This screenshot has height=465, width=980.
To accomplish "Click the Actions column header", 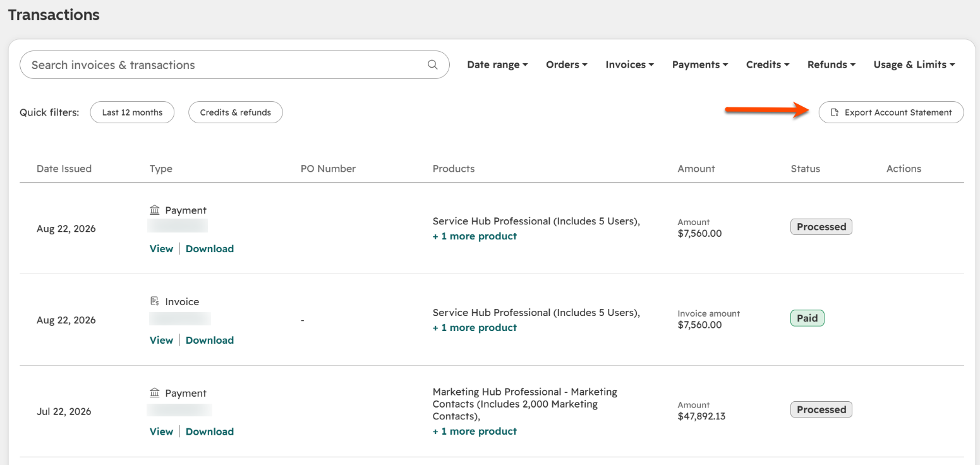I will [x=904, y=169].
